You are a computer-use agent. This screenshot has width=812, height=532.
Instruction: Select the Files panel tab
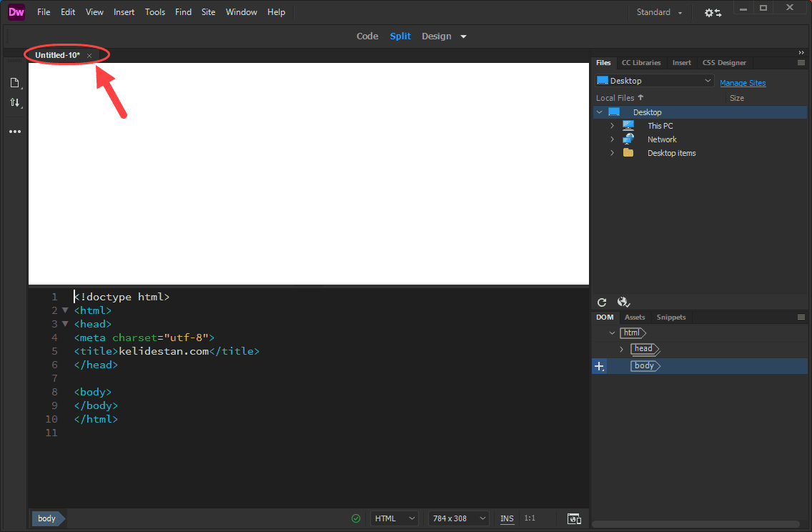coord(603,63)
